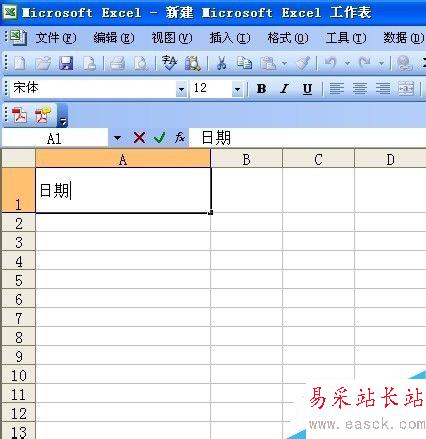426x439 pixels.
Task: Click the Format Painter brush
Action: pos(303,63)
